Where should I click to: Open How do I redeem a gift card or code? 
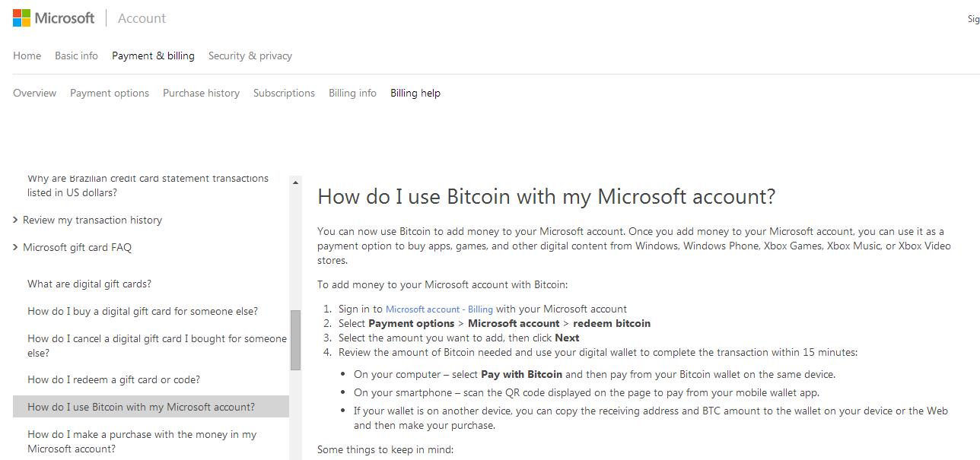click(113, 379)
